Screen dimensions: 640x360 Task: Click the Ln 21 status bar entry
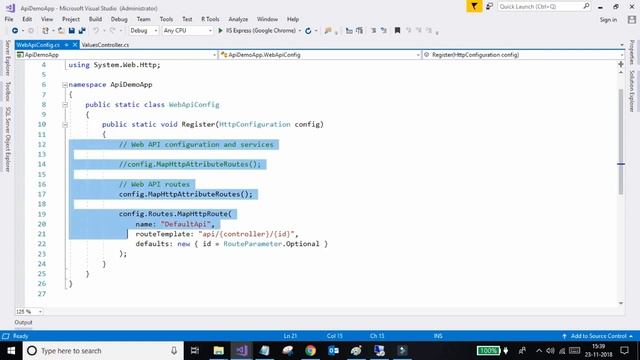(290, 336)
